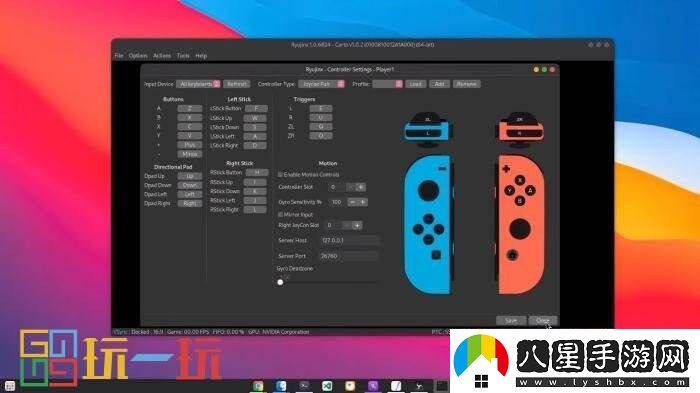700x393 pixels.
Task: Increase Right JoyCon Slot with plus
Action: pos(357,226)
